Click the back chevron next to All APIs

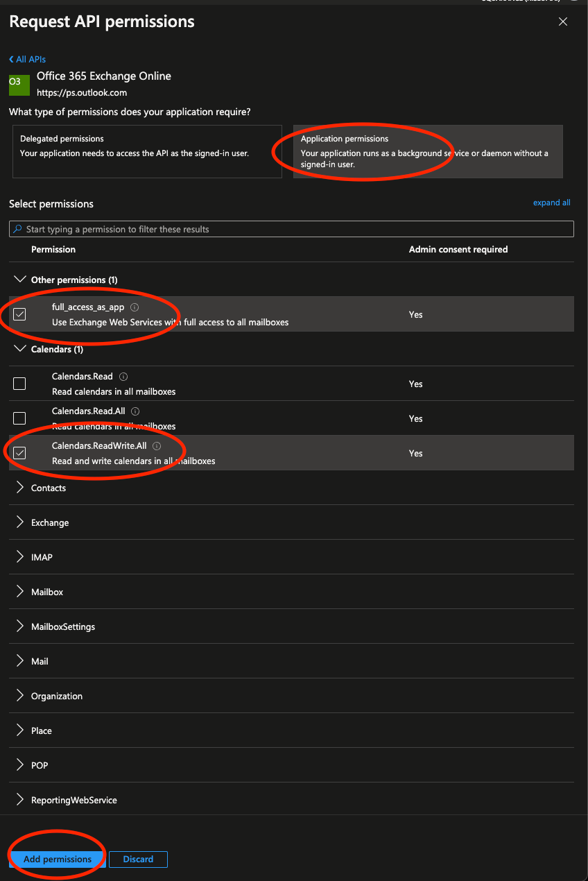[11, 59]
